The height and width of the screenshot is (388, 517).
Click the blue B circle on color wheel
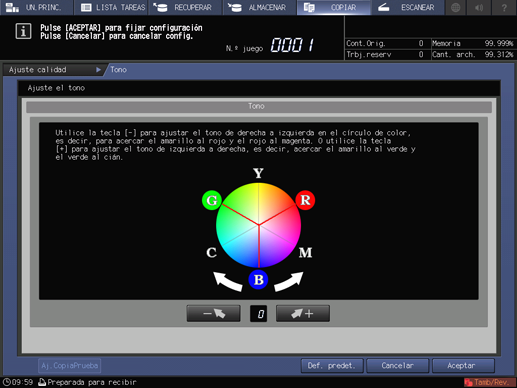click(x=258, y=279)
